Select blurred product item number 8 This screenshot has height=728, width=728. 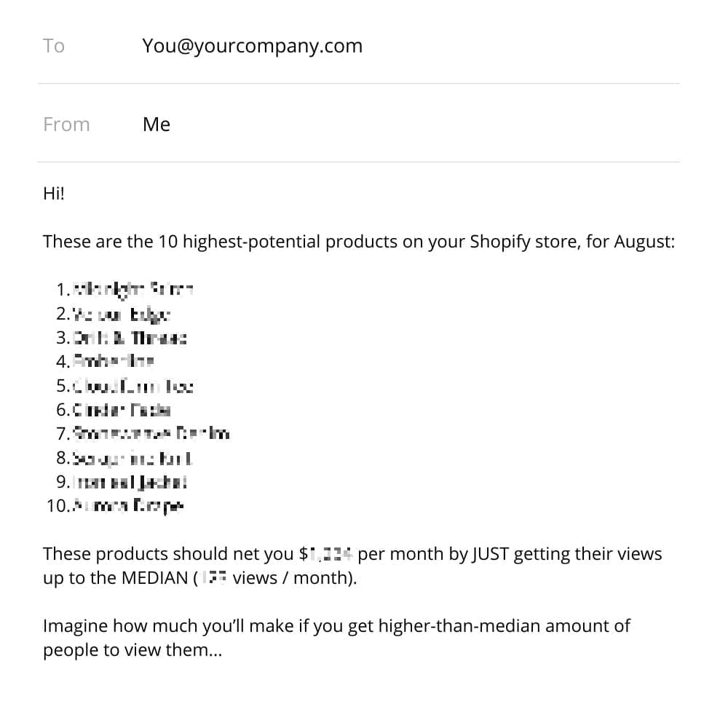click(132, 459)
